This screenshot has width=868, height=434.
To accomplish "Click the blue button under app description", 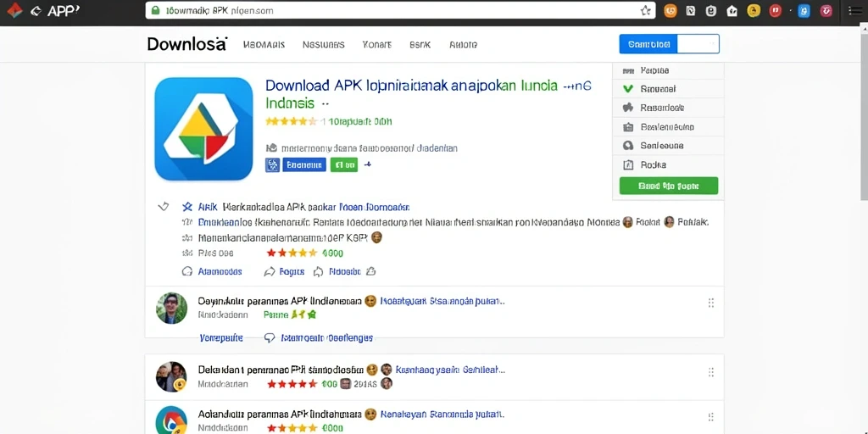I will [x=304, y=164].
